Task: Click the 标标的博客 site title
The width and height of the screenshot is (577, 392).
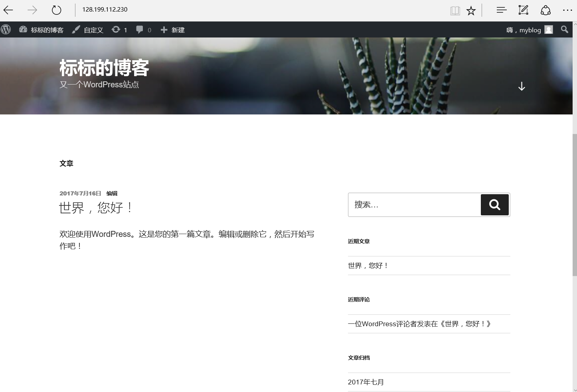Action: coord(104,67)
